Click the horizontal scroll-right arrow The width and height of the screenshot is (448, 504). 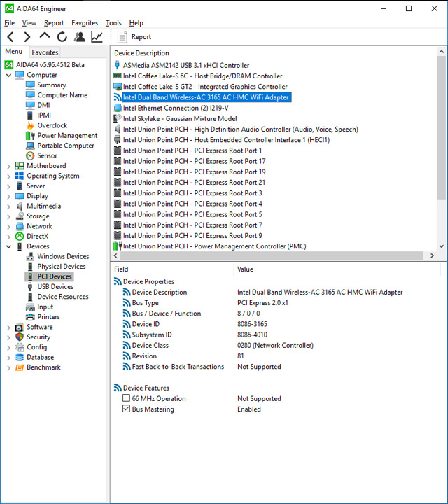(433, 255)
